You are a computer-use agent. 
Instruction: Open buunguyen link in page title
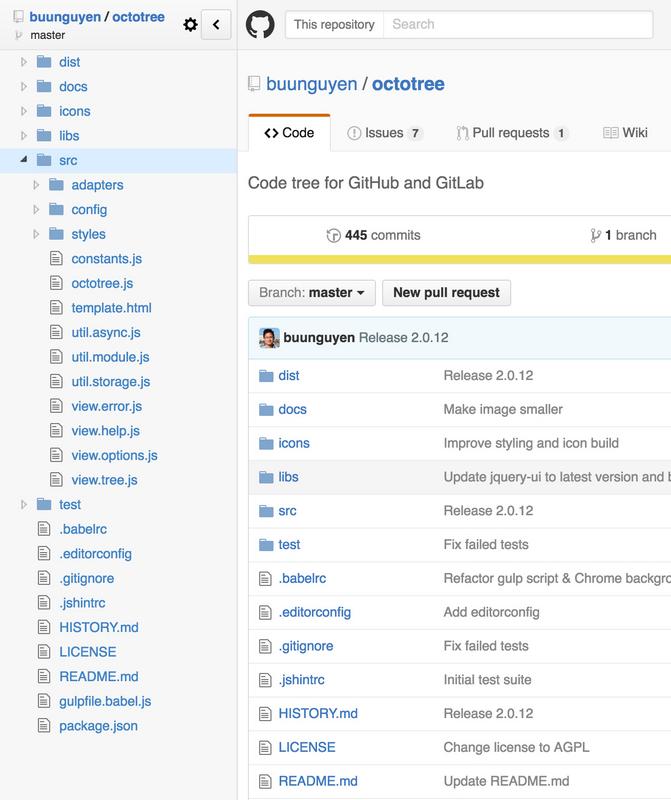(x=311, y=84)
